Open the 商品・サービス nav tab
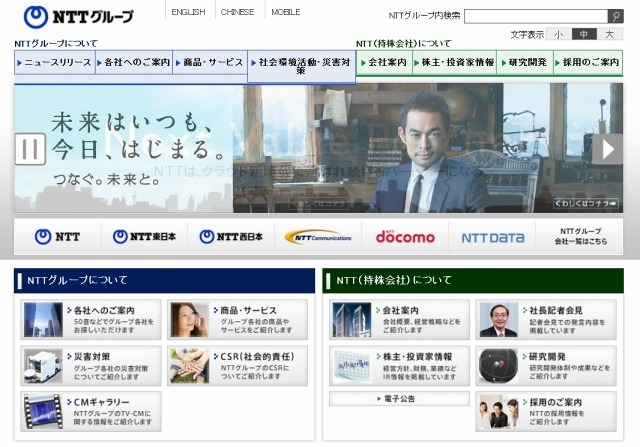Screen dimensions: 640x447 click(210, 62)
